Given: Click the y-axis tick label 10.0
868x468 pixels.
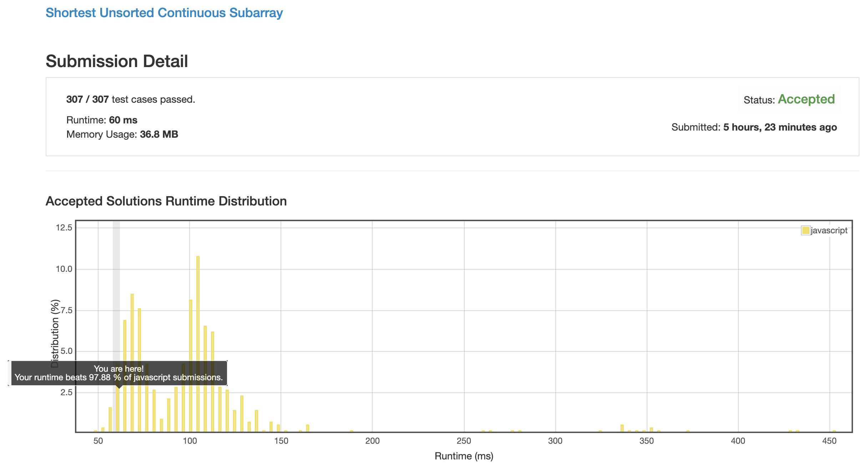Looking at the screenshot, I should [64, 269].
